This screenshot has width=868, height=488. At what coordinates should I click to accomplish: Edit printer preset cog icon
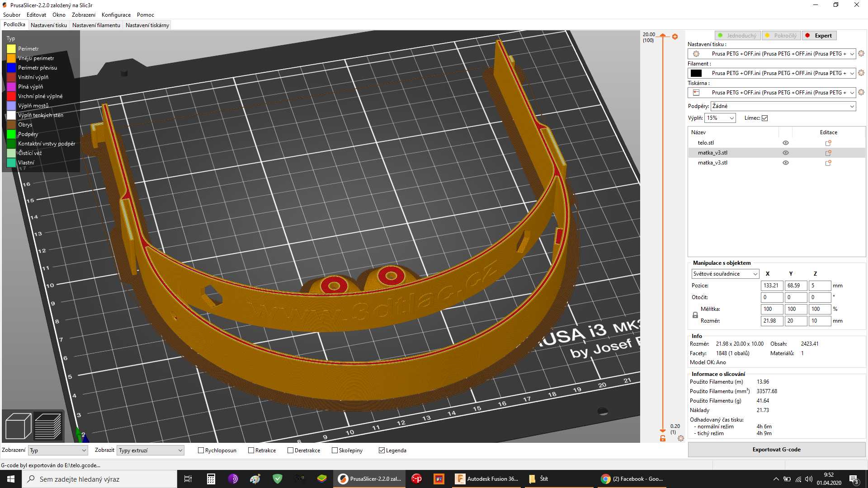click(x=861, y=92)
